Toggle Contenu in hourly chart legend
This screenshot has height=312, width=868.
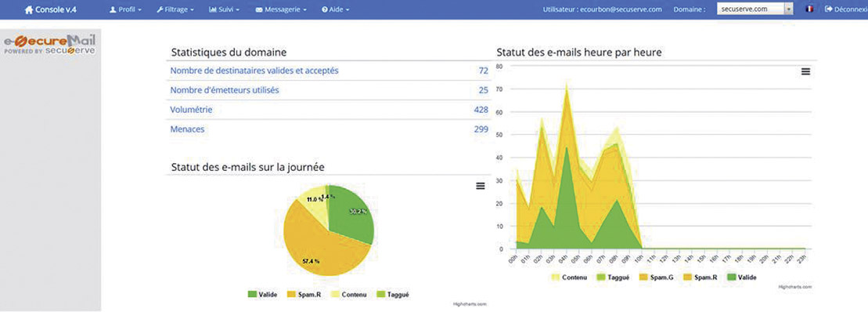click(x=568, y=277)
